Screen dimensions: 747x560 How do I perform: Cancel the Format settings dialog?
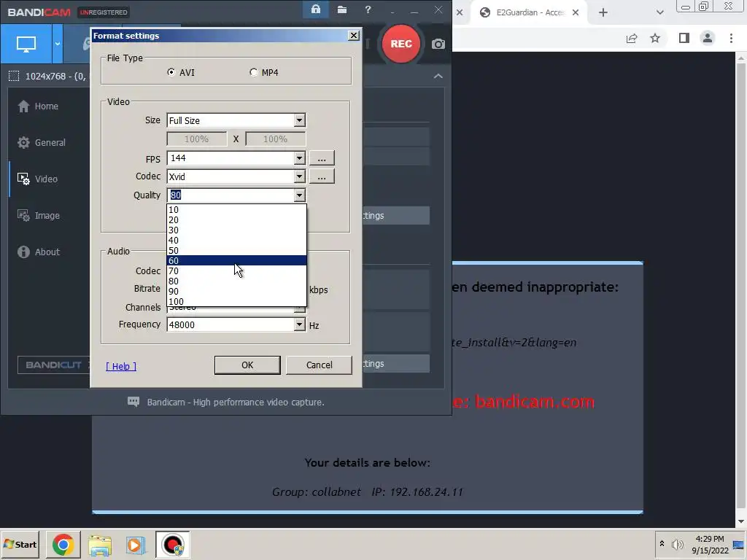(320, 365)
